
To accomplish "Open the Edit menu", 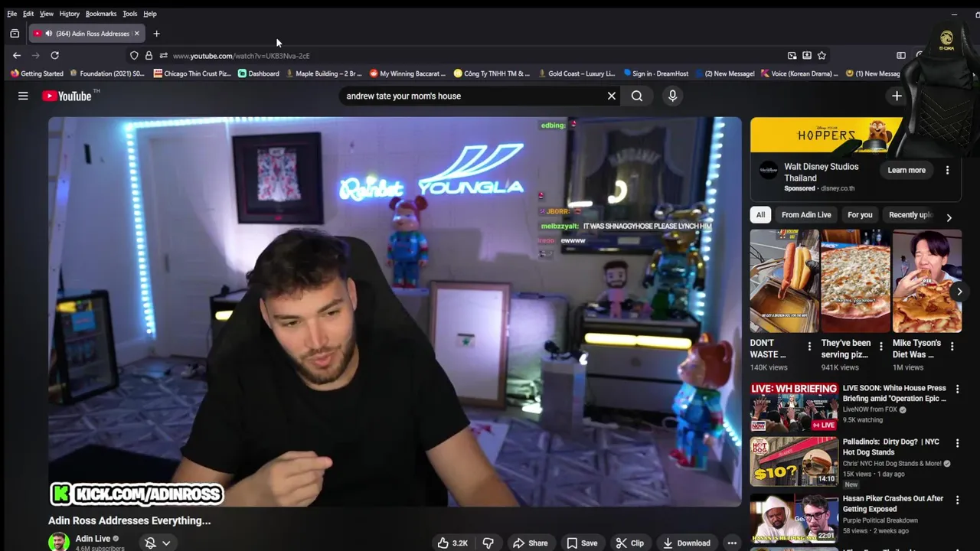I will pos(28,14).
